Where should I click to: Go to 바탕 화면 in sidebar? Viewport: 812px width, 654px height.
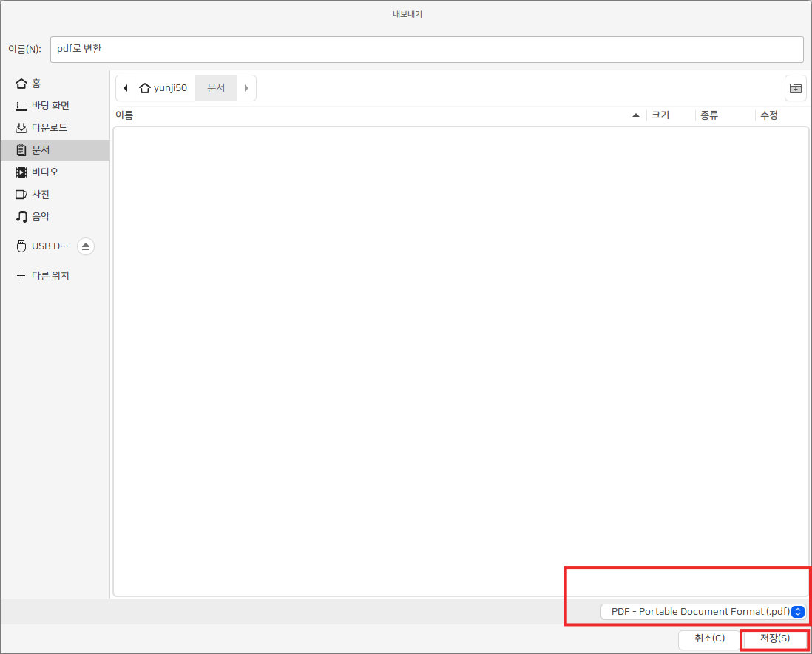[x=50, y=106]
